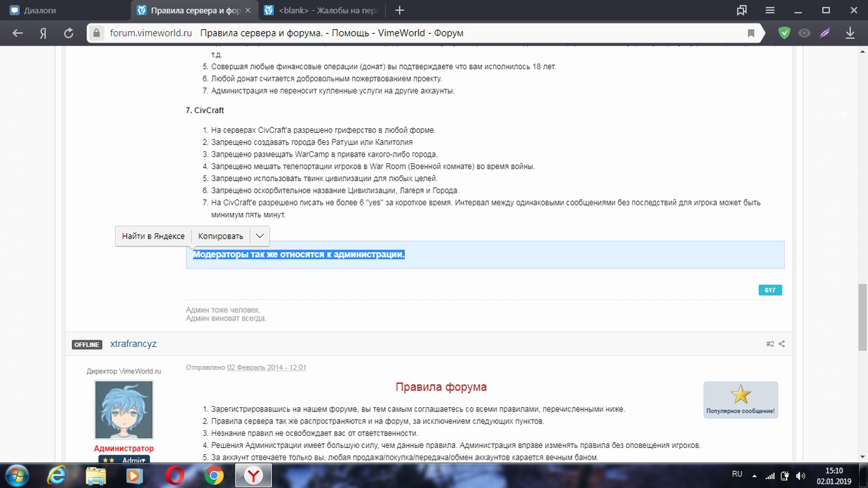Click the '7. CivCraft' section heading
Image resolution: width=868 pixels, height=488 pixels.
pyautogui.click(x=205, y=110)
